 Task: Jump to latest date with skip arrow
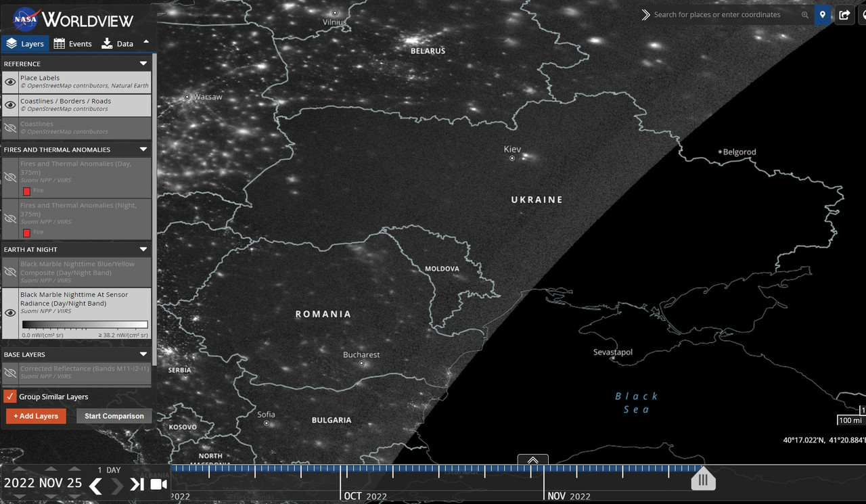[x=137, y=484]
